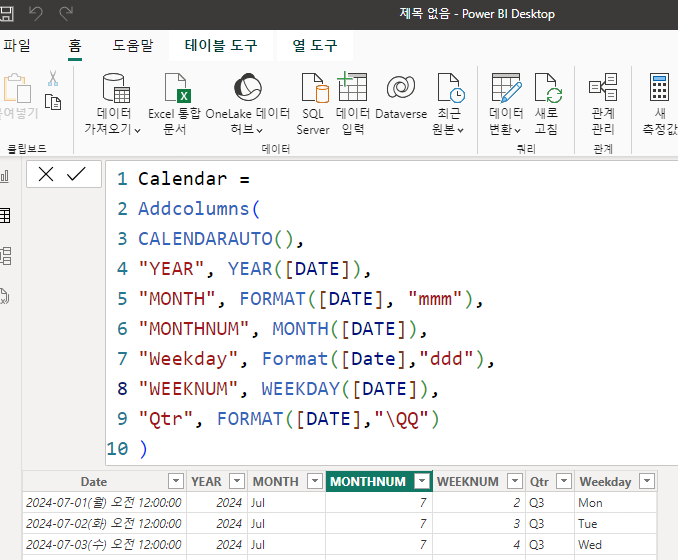
Task: Click the undo arrow in title bar
Action: [36, 13]
